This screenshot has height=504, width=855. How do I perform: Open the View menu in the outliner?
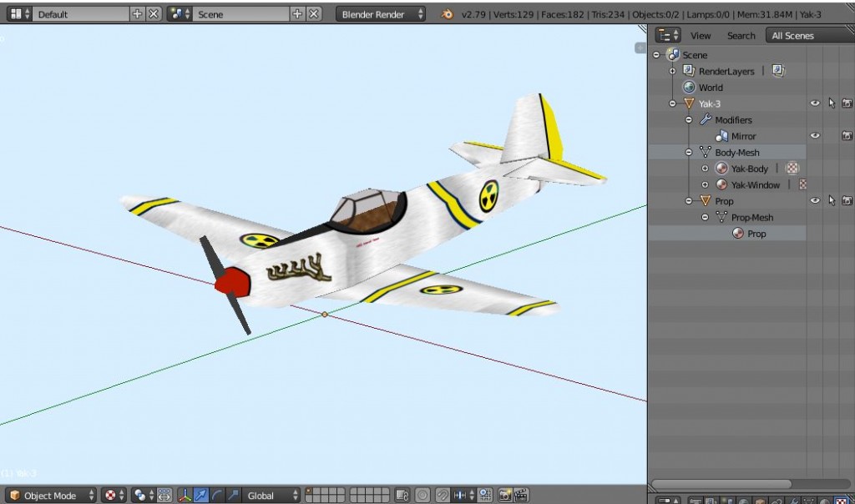coord(701,35)
